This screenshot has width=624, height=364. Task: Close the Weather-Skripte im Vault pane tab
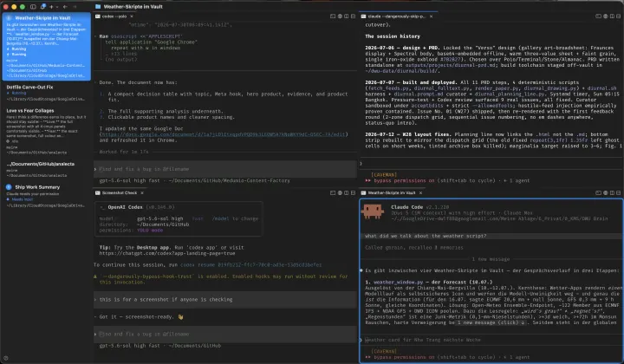420,193
